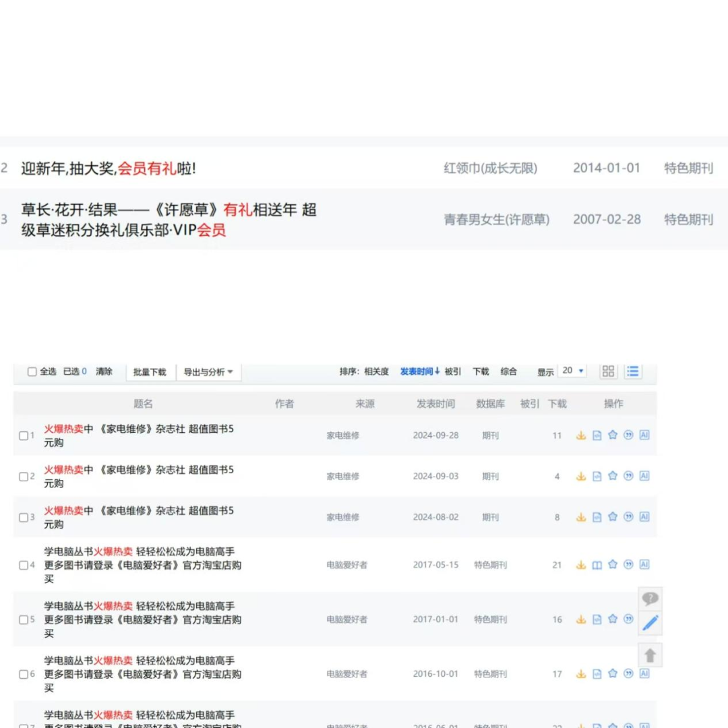The image size is (728, 728).
Task: Download the 2024-09-03 家电维修 article
Action: pos(581,477)
